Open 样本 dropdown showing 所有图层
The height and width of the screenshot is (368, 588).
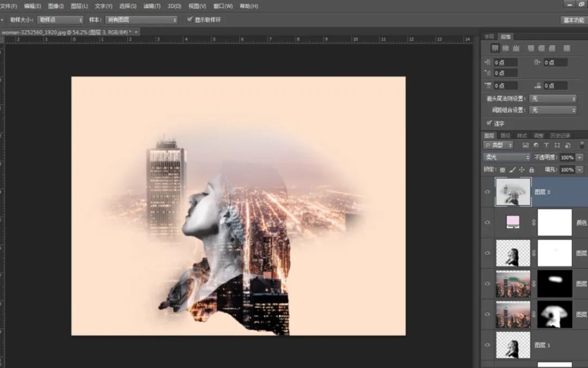click(142, 20)
